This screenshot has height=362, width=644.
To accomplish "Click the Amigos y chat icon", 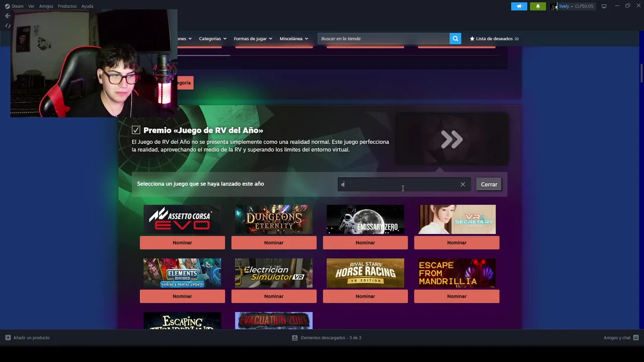I will click(x=636, y=338).
